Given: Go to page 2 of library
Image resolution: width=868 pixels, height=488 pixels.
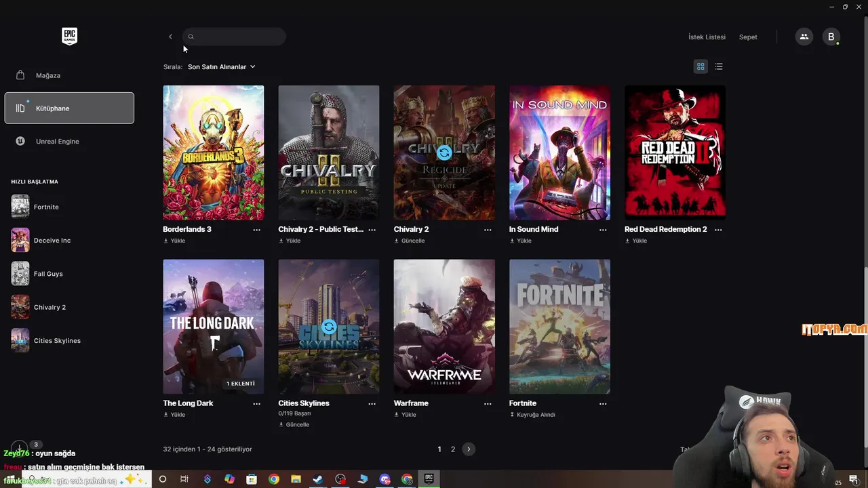Looking at the screenshot, I should pyautogui.click(x=453, y=449).
